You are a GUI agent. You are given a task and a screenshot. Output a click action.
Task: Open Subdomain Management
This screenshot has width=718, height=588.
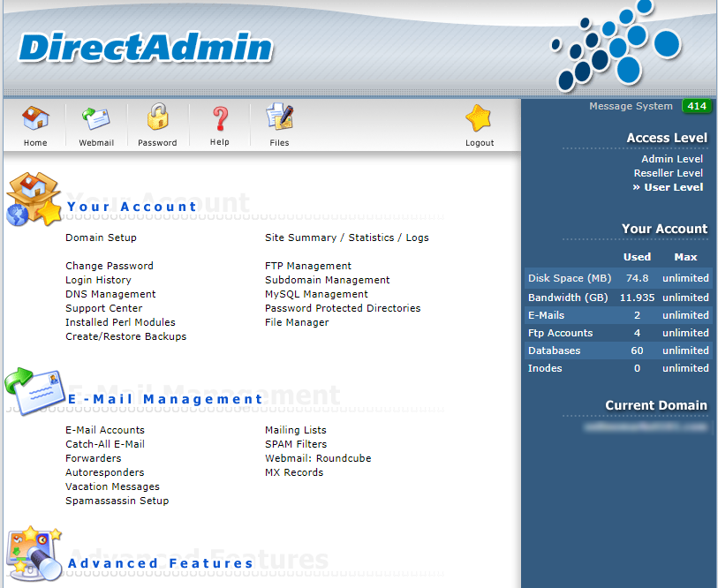click(328, 280)
